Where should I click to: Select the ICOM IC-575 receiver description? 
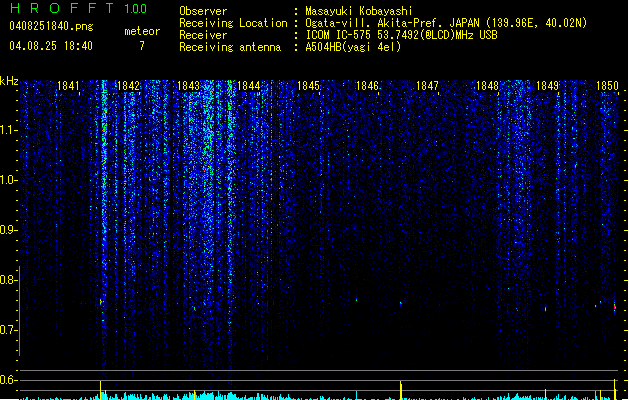401,35
